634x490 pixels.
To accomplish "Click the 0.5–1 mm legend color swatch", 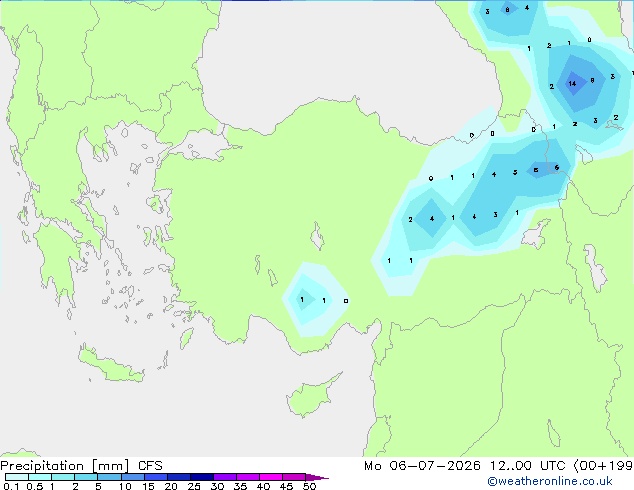I will [x=40, y=477].
